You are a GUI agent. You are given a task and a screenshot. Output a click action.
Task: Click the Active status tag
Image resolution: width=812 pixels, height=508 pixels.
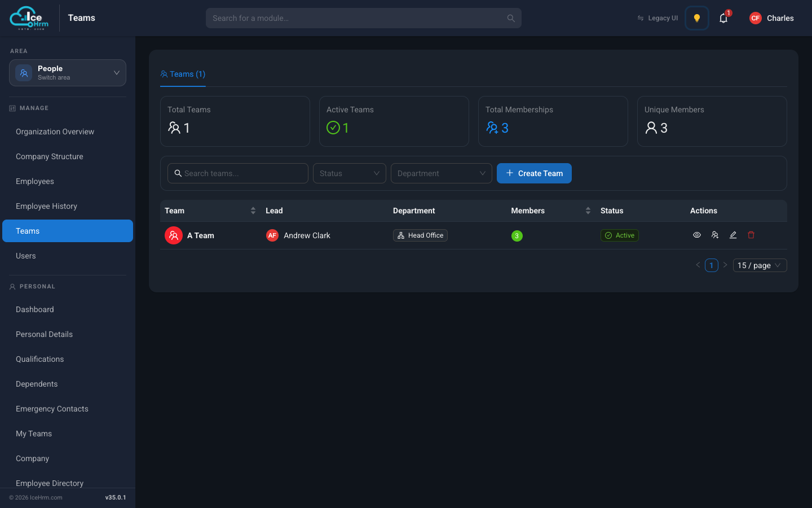pyautogui.click(x=620, y=235)
